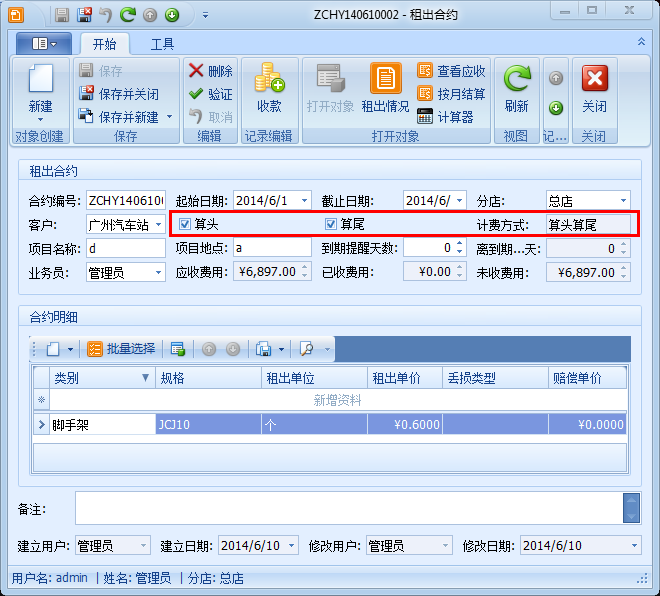660x596 pixels.
Task: Switch to the 工具 (Tools) ribbon tab
Action: click(x=163, y=44)
